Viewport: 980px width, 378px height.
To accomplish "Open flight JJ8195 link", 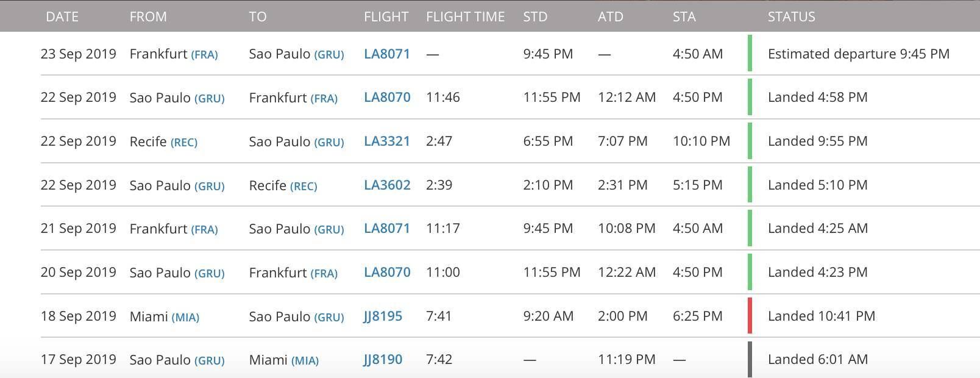I will click(x=383, y=316).
